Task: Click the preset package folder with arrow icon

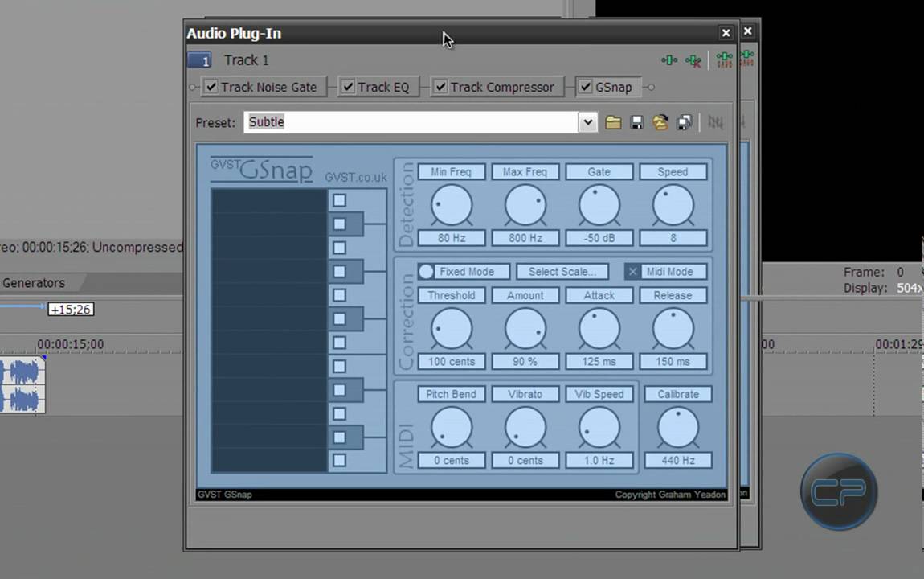Action: 660,123
